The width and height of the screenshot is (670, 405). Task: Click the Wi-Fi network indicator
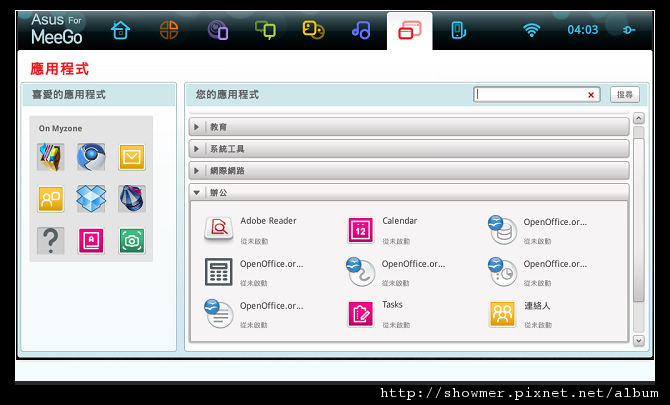(x=531, y=30)
